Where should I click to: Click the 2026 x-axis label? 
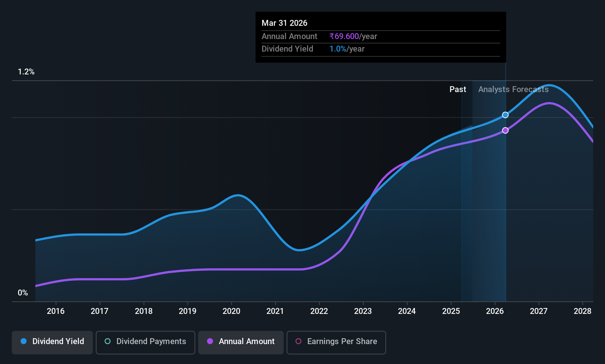(x=495, y=311)
